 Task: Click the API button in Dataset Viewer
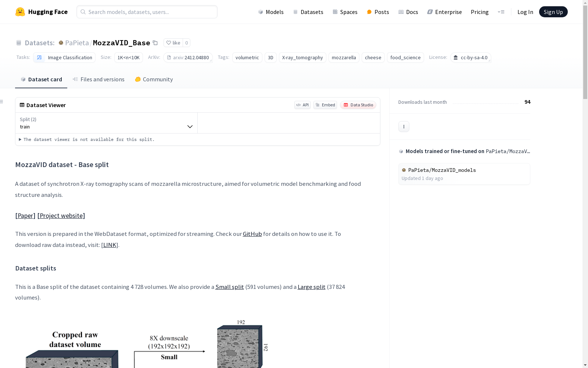(x=302, y=105)
